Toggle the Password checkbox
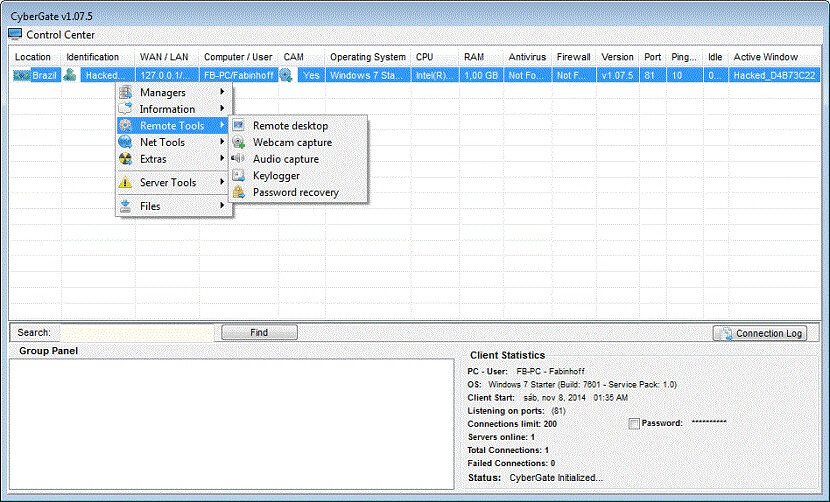Viewport: 830px width, 502px height. coord(634,424)
